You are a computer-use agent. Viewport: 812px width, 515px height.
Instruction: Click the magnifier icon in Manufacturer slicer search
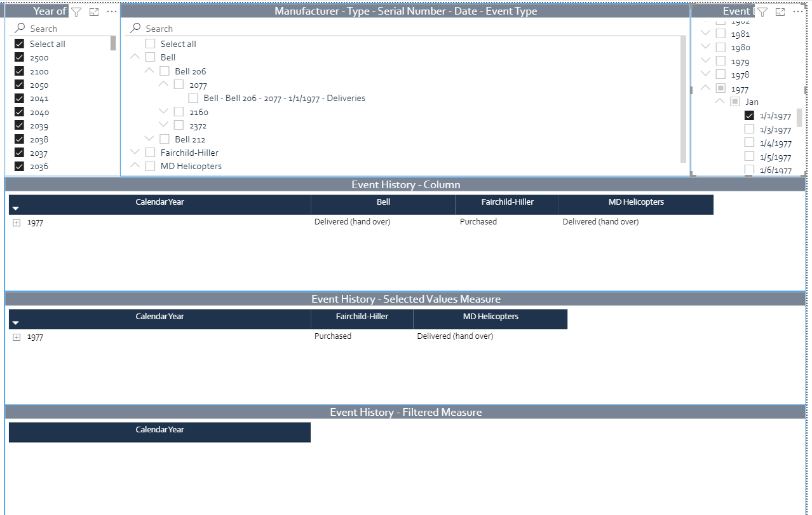pos(135,28)
